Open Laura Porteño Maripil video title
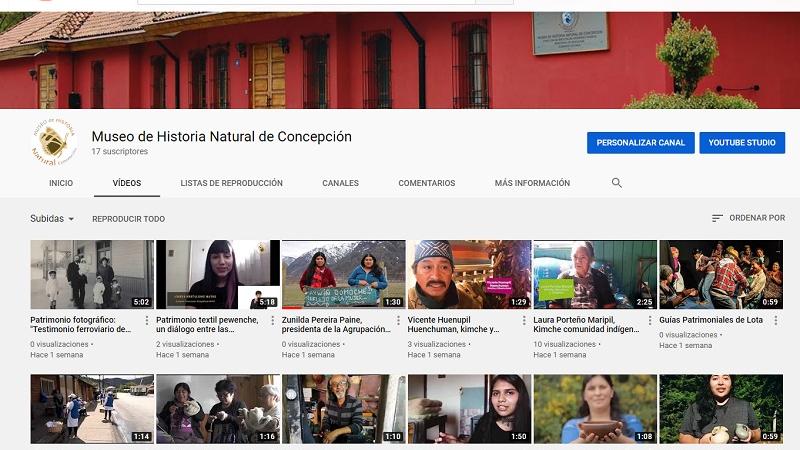Image resolution: width=800 pixels, height=450 pixels. [586, 324]
